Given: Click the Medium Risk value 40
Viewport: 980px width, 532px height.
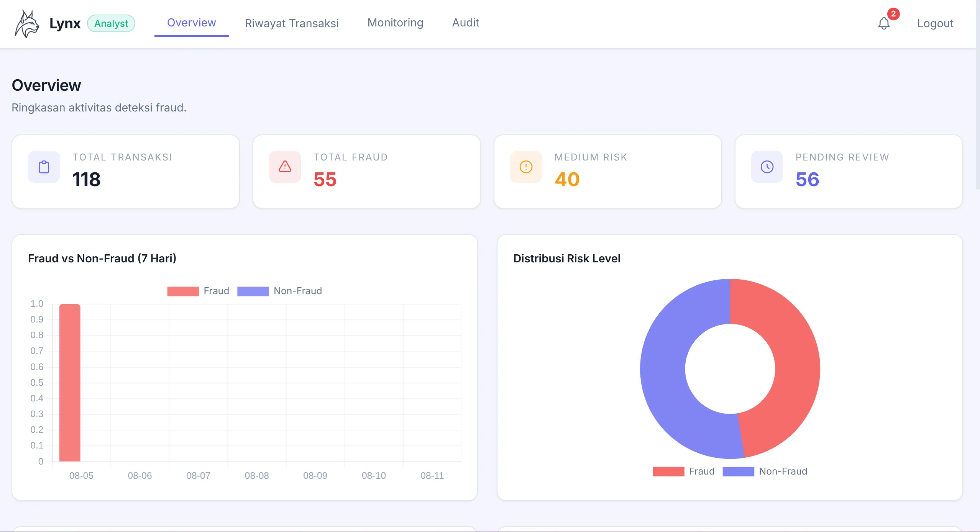Looking at the screenshot, I should point(567,179).
